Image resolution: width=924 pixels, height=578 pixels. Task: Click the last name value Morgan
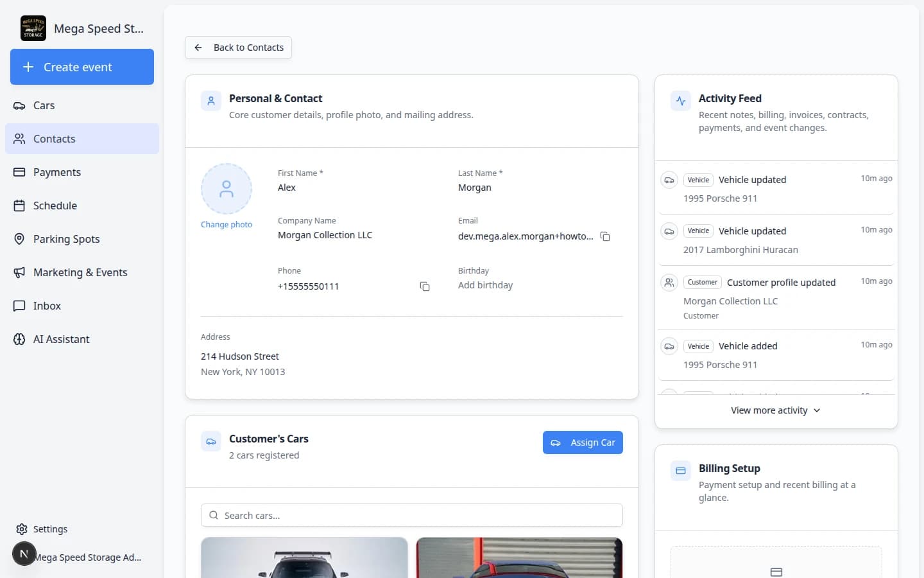click(475, 188)
